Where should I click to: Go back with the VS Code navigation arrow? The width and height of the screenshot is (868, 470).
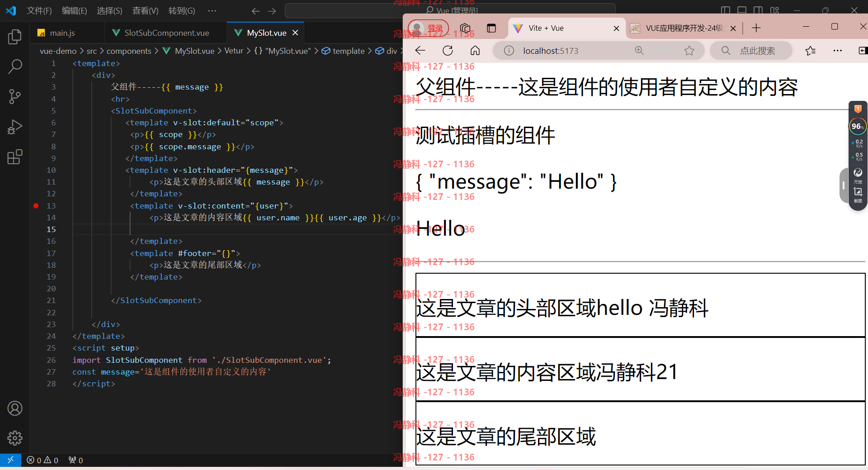click(255, 11)
